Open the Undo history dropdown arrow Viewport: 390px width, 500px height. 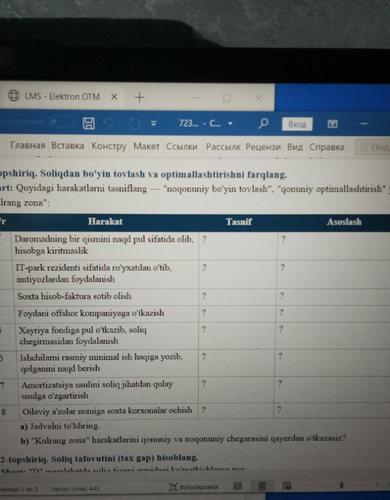(121, 124)
